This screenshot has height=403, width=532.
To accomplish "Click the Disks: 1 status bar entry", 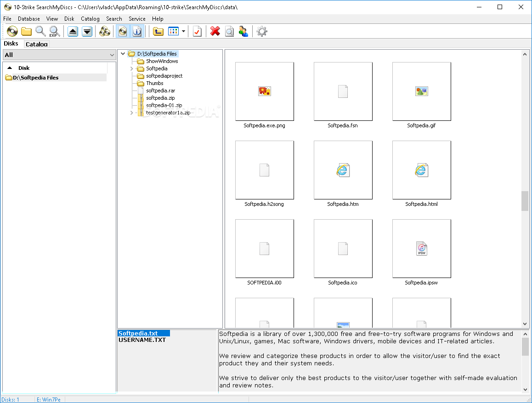I will click(11, 400).
